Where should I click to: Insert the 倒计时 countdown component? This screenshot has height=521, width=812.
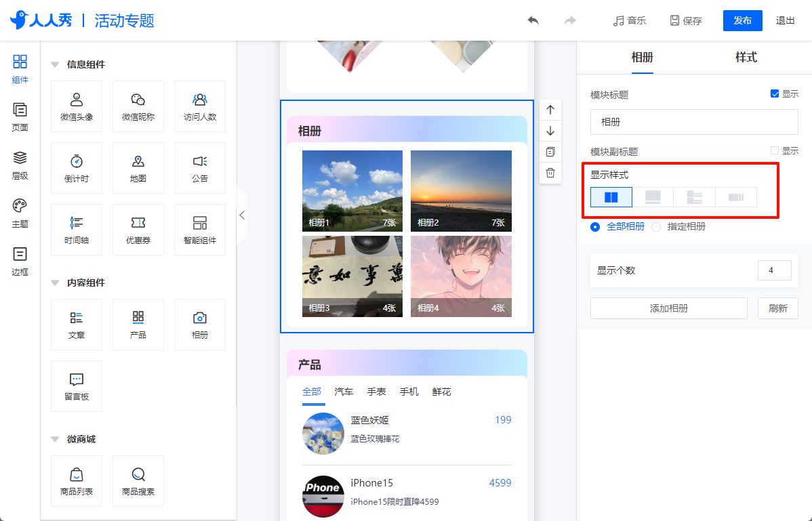coord(77,168)
